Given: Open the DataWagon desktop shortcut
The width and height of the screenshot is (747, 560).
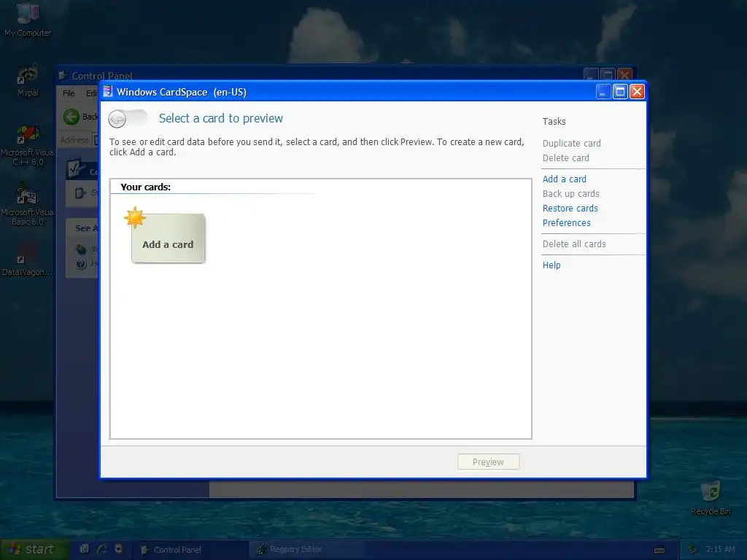Looking at the screenshot, I should (x=27, y=260).
